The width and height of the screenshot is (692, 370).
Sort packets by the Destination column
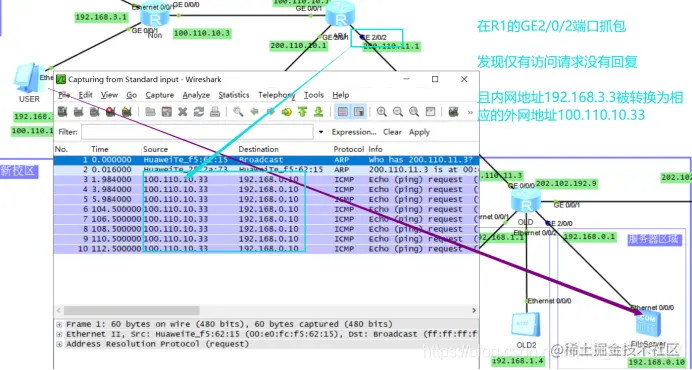pos(285,149)
